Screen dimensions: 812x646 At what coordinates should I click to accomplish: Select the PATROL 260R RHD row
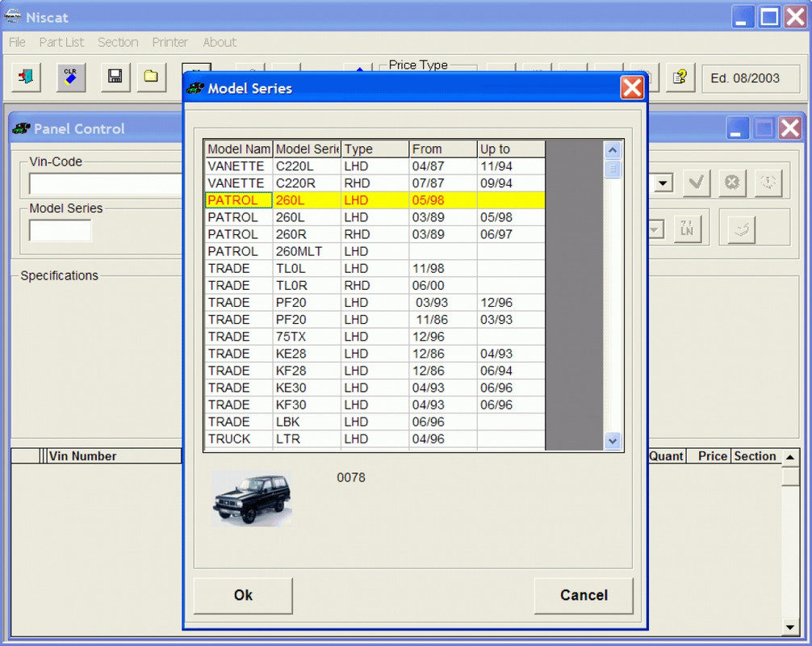[375, 234]
